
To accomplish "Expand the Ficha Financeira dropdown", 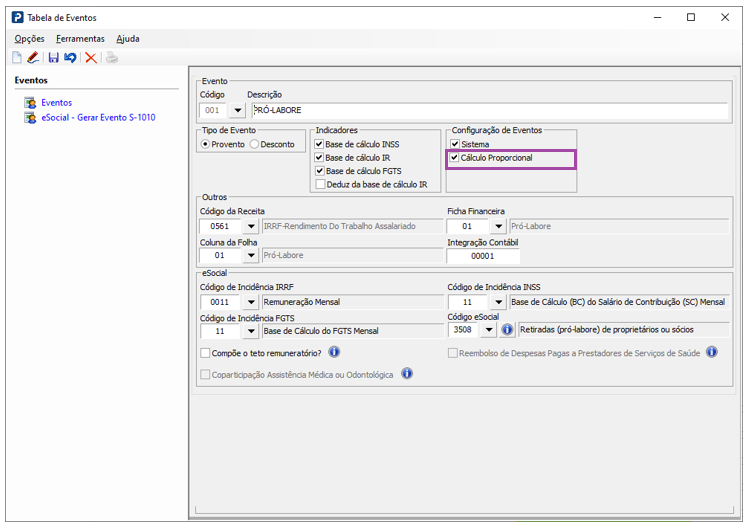I will tap(497, 227).
